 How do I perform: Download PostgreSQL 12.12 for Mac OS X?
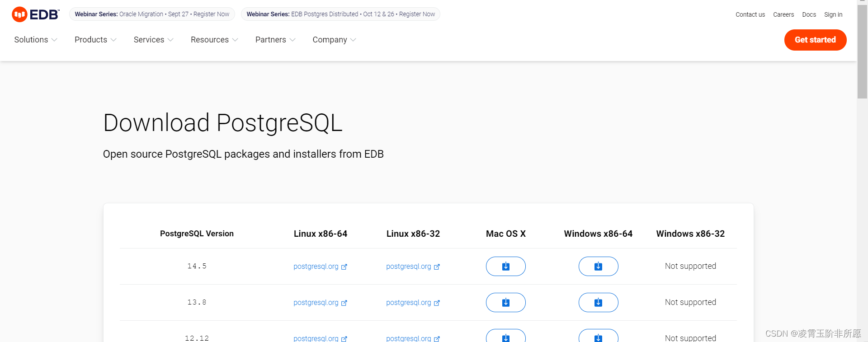505,336
